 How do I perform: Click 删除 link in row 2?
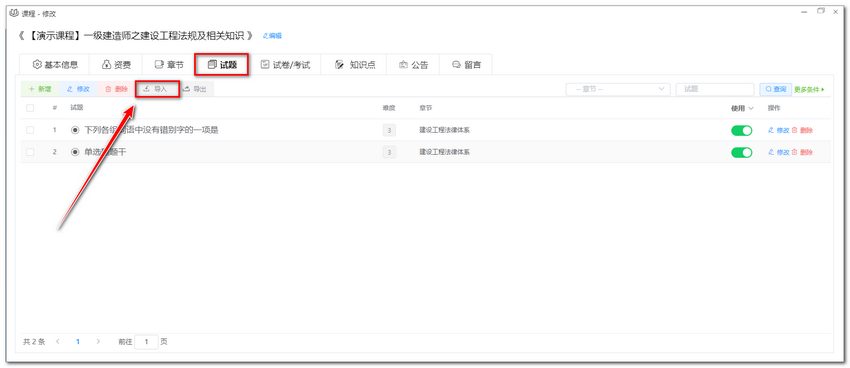click(x=802, y=152)
